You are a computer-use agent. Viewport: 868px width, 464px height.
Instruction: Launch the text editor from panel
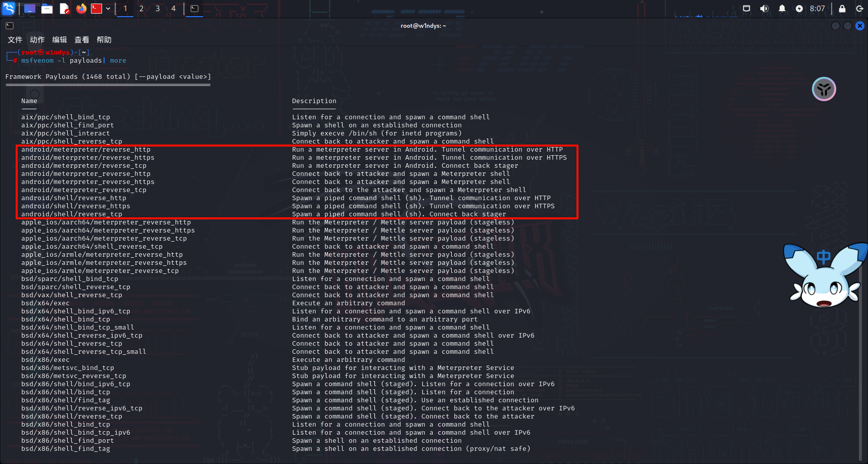tap(64, 9)
